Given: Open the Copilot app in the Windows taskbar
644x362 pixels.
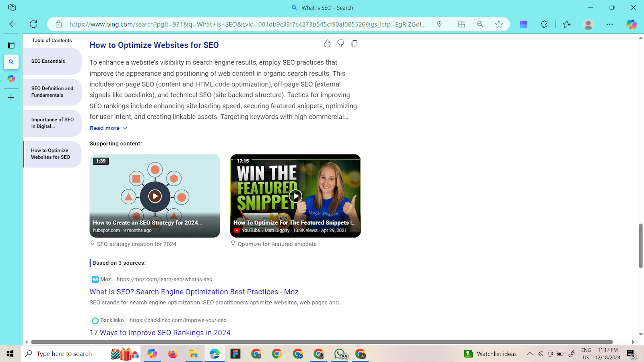Looking at the screenshot, I should pos(152,354).
